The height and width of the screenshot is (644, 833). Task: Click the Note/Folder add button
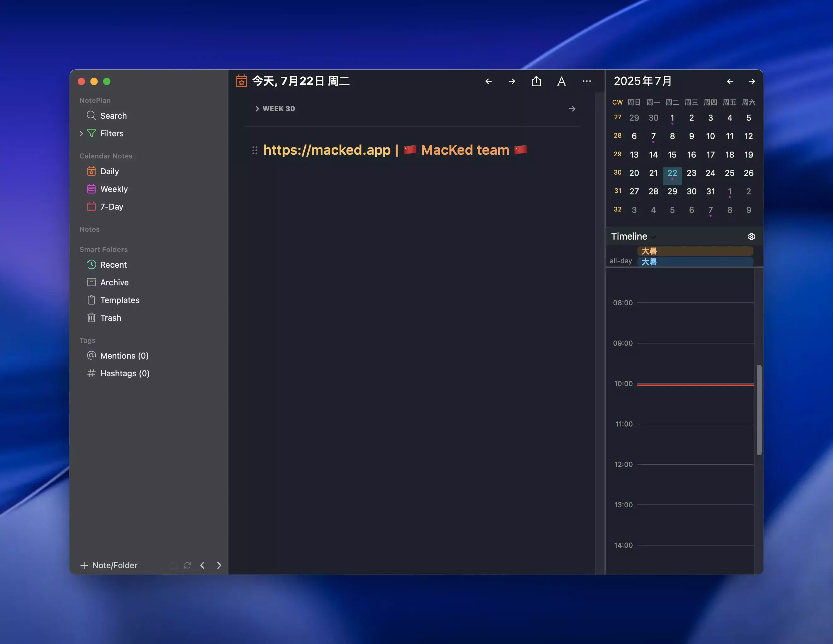point(109,565)
